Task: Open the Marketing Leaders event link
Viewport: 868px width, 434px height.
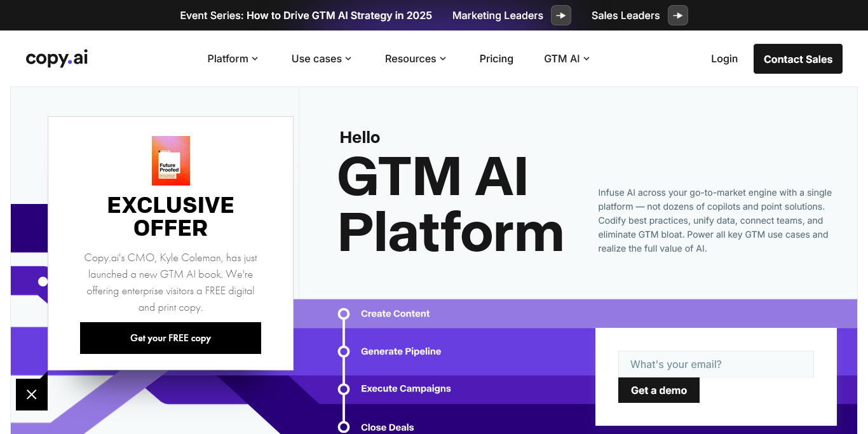Action: [498, 15]
